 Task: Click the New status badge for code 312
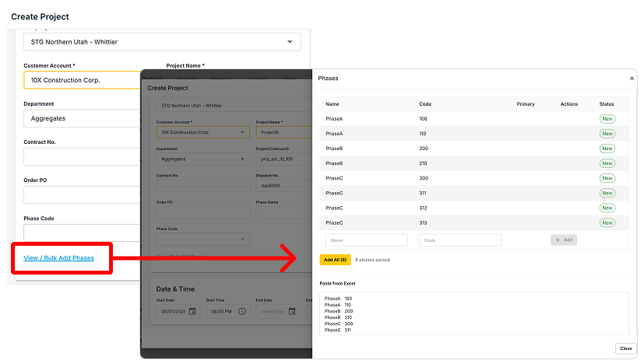(607, 208)
